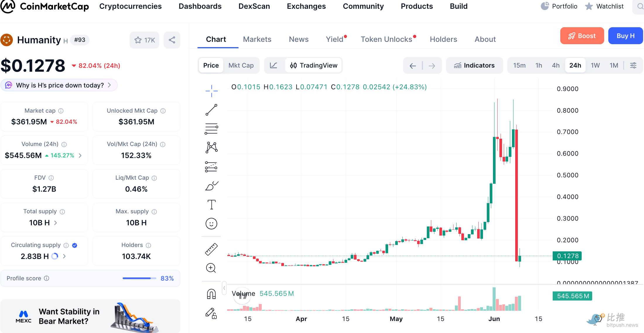Undo the last chart action
The width and height of the screenshot is (644, 333).
coord(413,66)
